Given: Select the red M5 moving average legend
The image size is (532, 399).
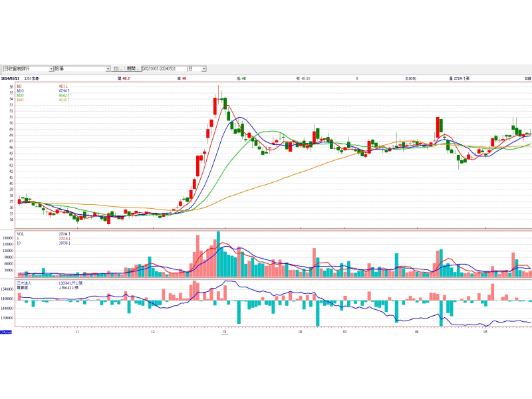Looking at the screenshot, I should (20, 86).
